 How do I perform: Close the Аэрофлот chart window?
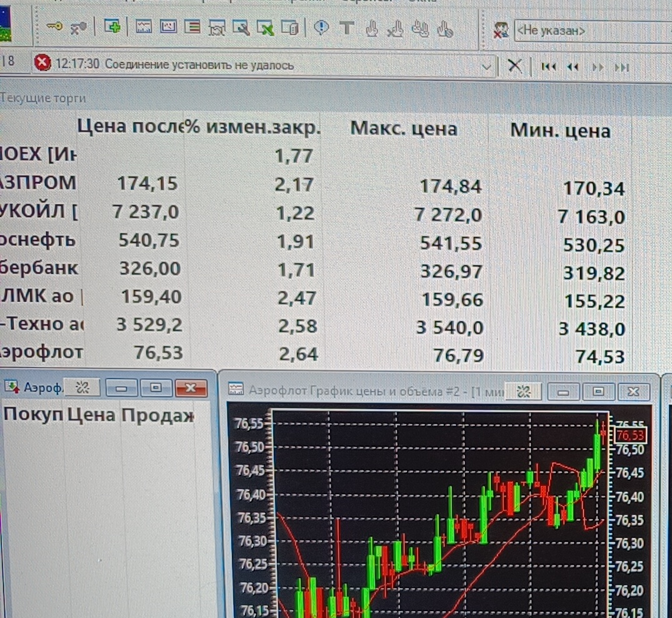(633, 392)
